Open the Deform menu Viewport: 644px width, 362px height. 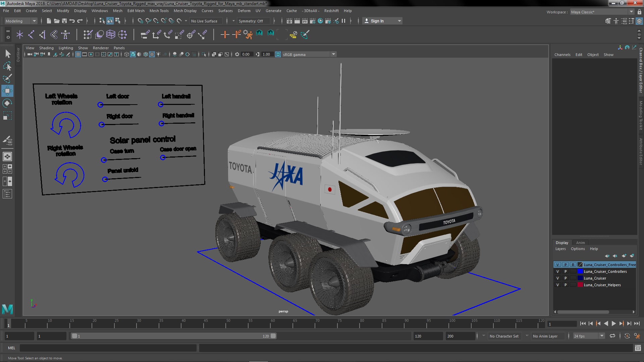click(x=244, y=11)
